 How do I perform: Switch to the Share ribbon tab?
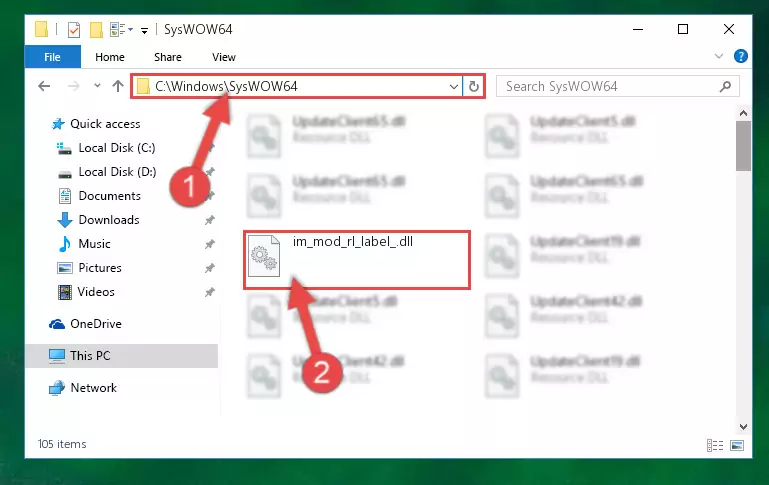pyautogui.click(x=168, y=57)
